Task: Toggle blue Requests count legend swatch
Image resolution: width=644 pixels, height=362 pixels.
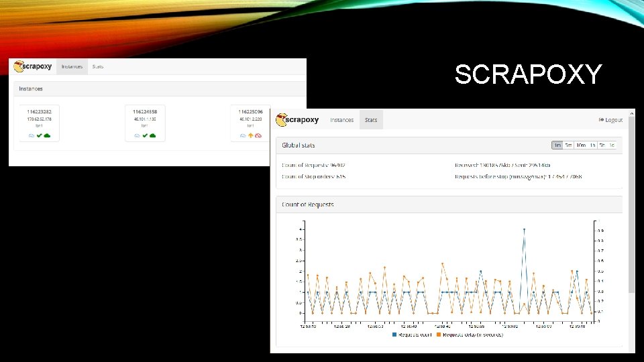Action: 394,335
